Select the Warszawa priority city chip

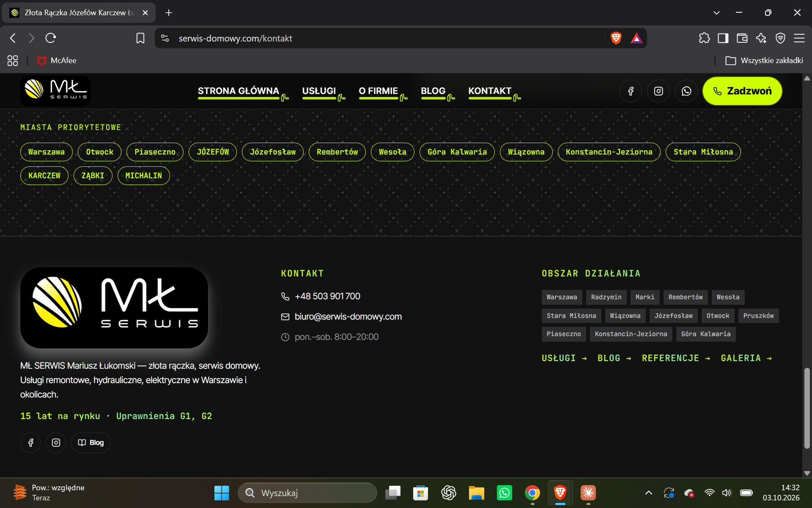(x=47, y=152)
